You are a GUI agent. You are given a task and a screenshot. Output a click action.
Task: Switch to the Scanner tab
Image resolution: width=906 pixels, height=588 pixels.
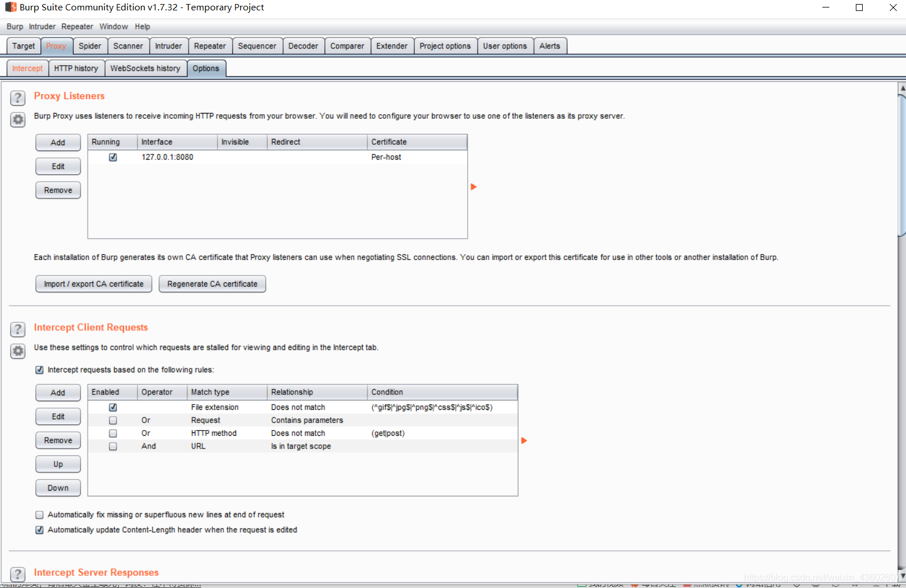128,46
